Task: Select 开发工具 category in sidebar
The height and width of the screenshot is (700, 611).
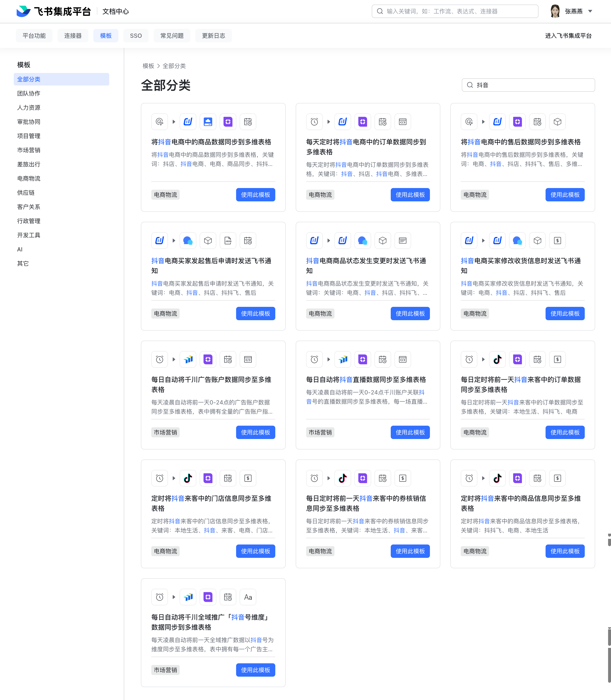Action: click(29, 235)
